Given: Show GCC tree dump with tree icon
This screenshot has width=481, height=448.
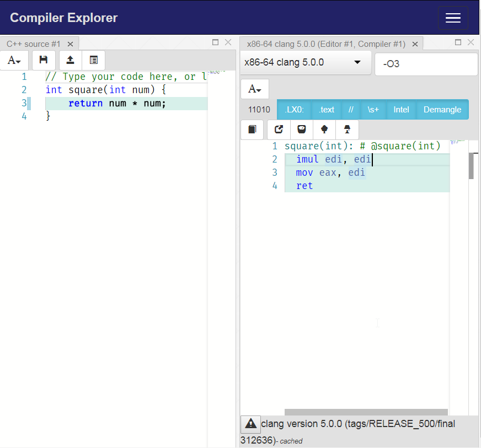Looking at the screenshot, I should pyautogui.click(x=324, y=129).
